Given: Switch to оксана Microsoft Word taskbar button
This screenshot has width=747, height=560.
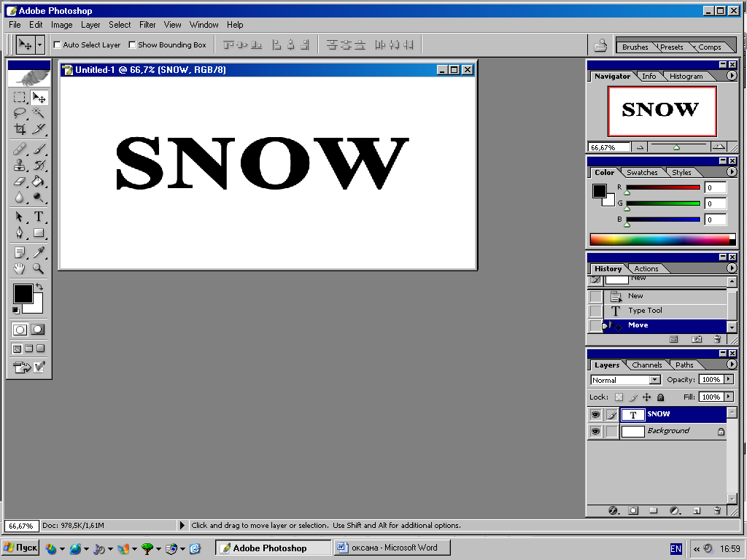Looking at the screenshot, I should point(392,548).
